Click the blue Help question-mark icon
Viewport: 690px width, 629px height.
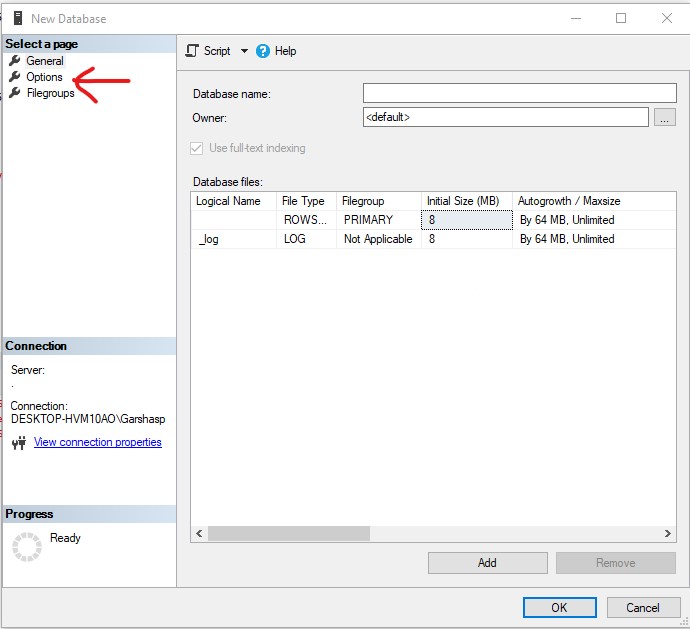[263, 51]
